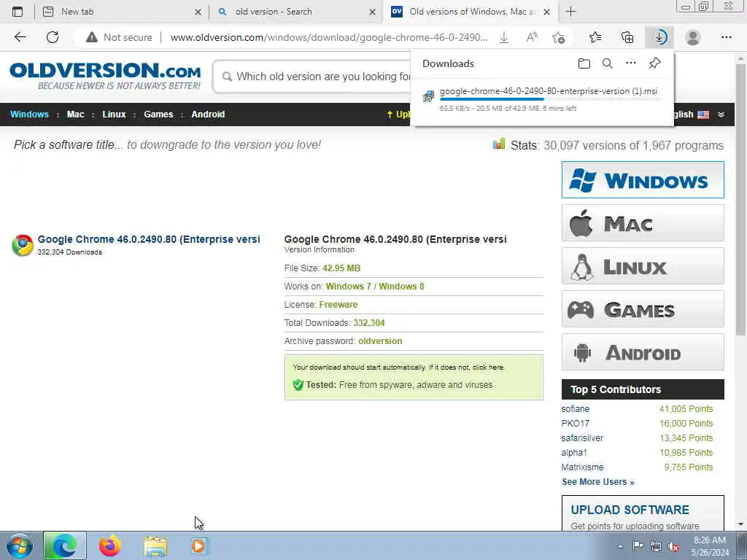Open the Collections icon

pos(627,37)
